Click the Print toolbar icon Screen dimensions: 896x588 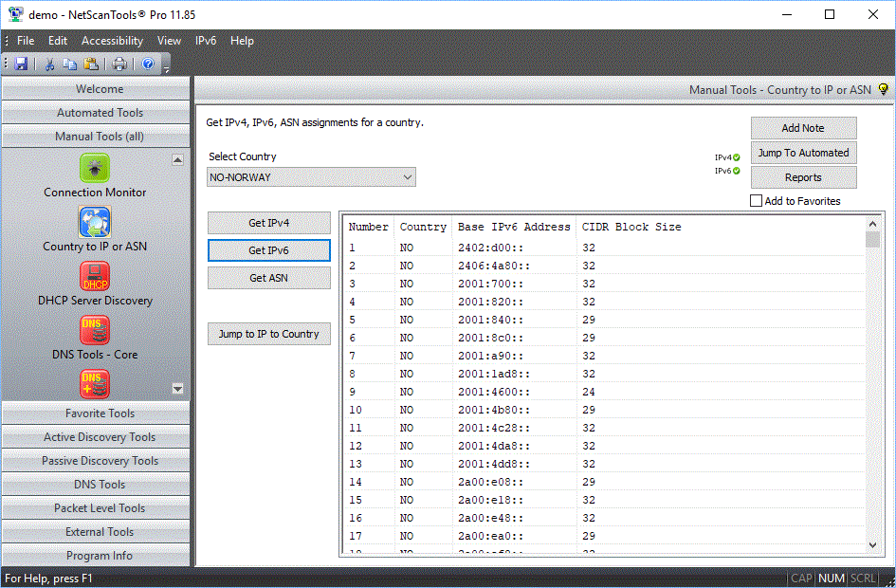tap(119, 64)
